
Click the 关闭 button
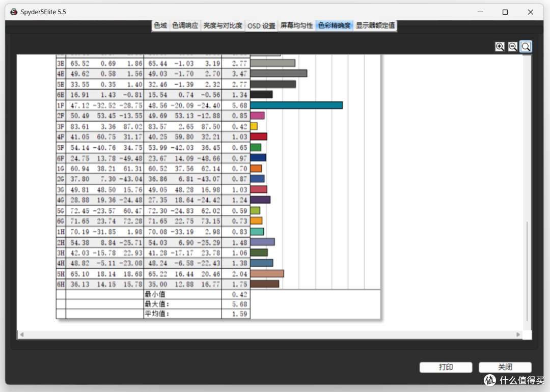tap(505, 367)
